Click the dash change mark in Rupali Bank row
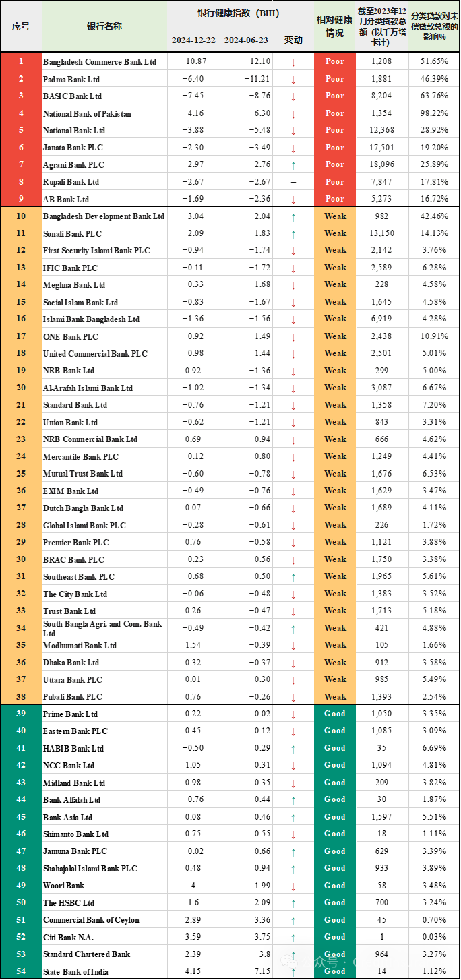 (x=294, y=182)
